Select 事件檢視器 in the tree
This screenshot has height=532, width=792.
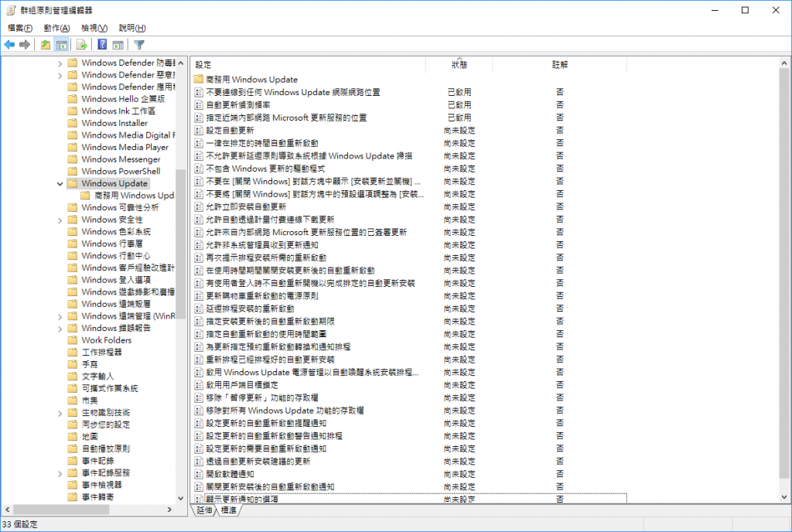(x=102, y=485)
